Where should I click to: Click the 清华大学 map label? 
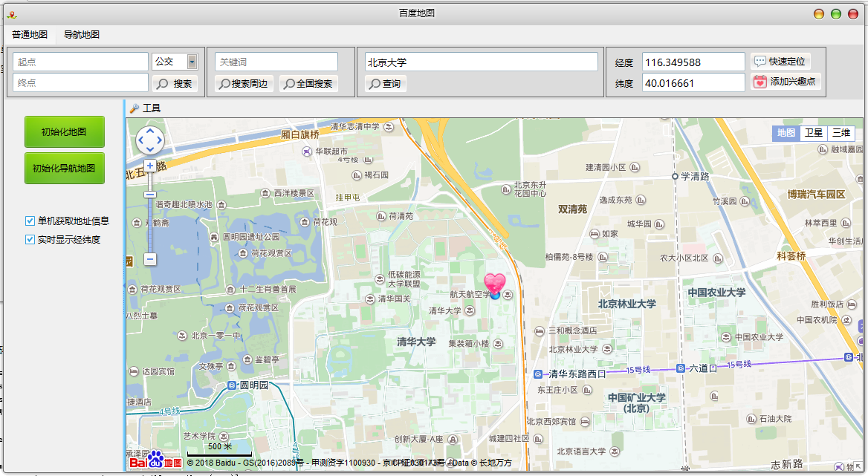point(415,342)
